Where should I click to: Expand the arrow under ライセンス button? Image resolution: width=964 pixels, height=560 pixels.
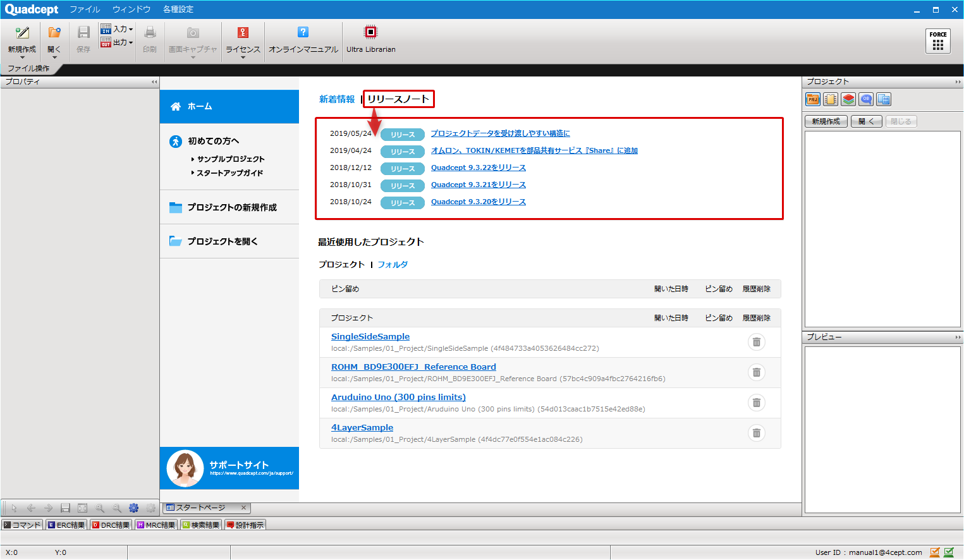(x=243, y=58)
